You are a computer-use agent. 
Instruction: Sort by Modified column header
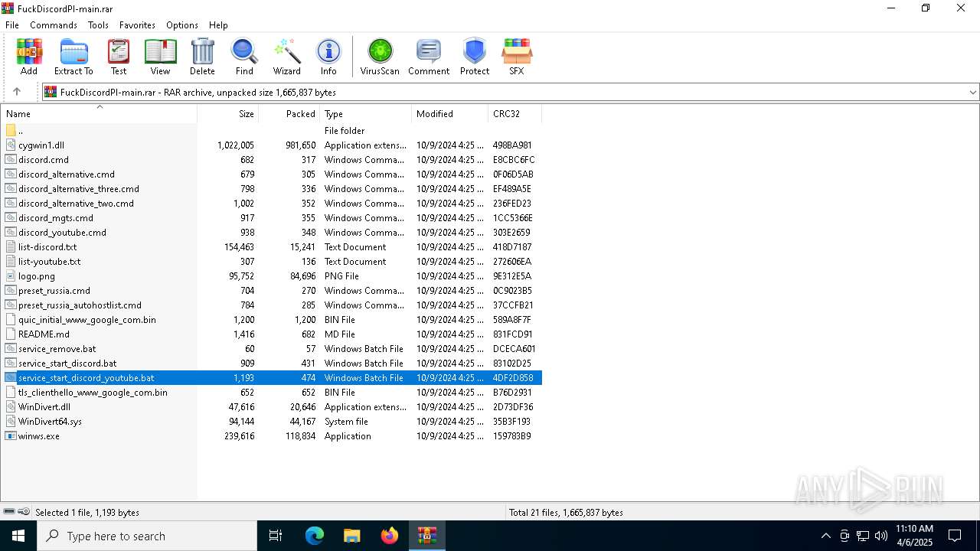(450, 114)
